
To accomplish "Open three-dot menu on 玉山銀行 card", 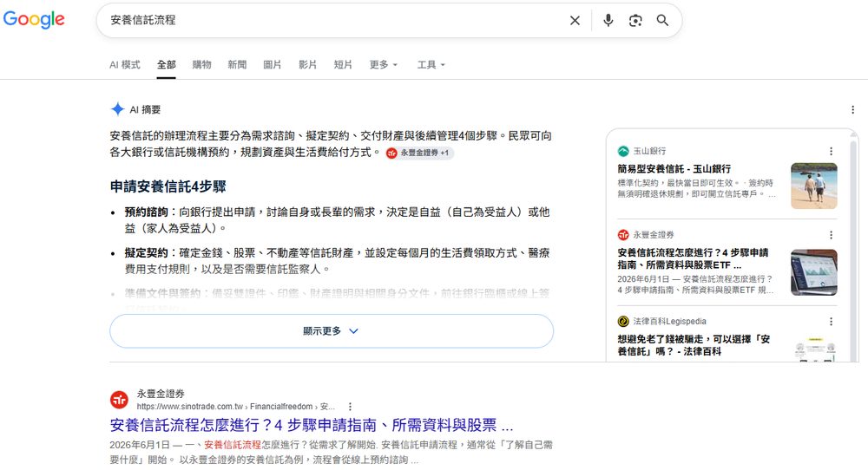I will 831,151.
